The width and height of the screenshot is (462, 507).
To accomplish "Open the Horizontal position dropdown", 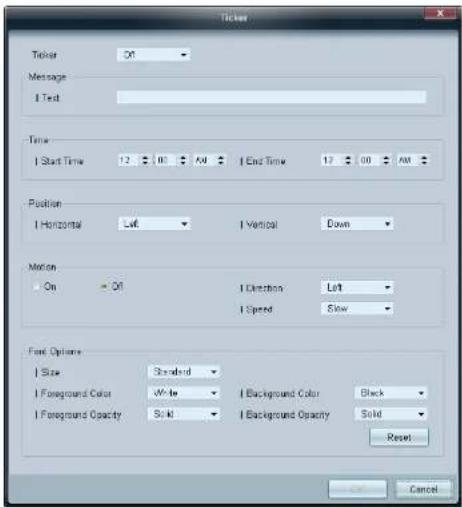I will (x=154, y=224).
